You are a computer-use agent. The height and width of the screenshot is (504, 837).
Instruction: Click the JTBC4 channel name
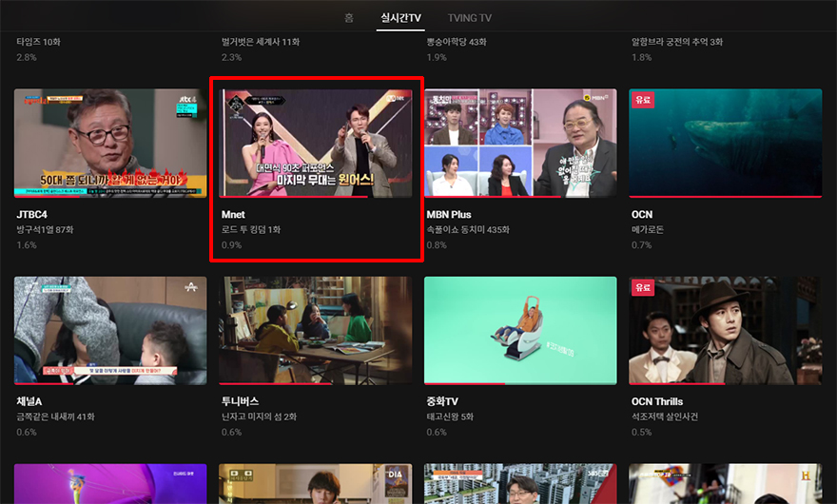32,215
